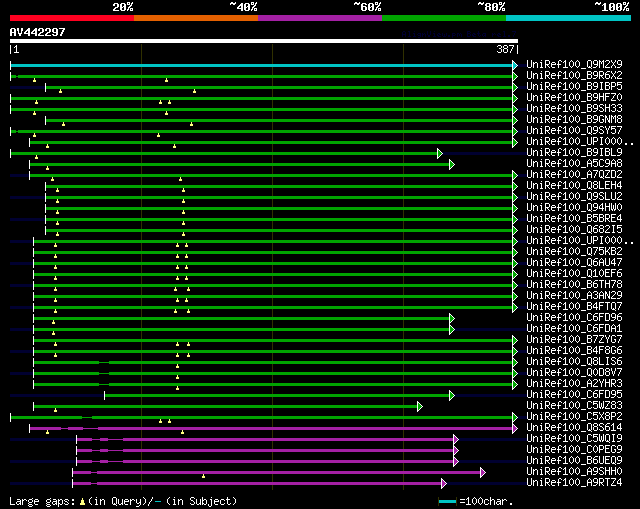Click the red 20% identity legend segment
The width and height of the screenshot is (640, 509).
click(72, 18)
